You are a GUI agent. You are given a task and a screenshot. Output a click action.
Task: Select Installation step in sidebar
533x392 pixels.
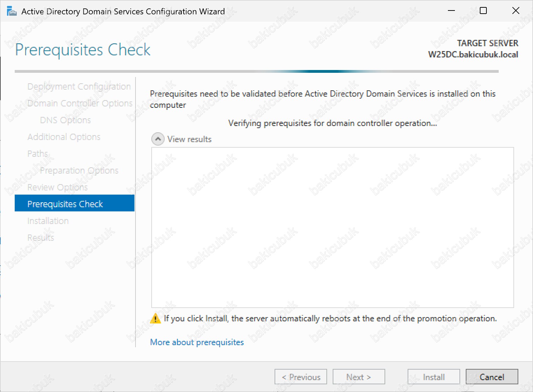(48, 221)
